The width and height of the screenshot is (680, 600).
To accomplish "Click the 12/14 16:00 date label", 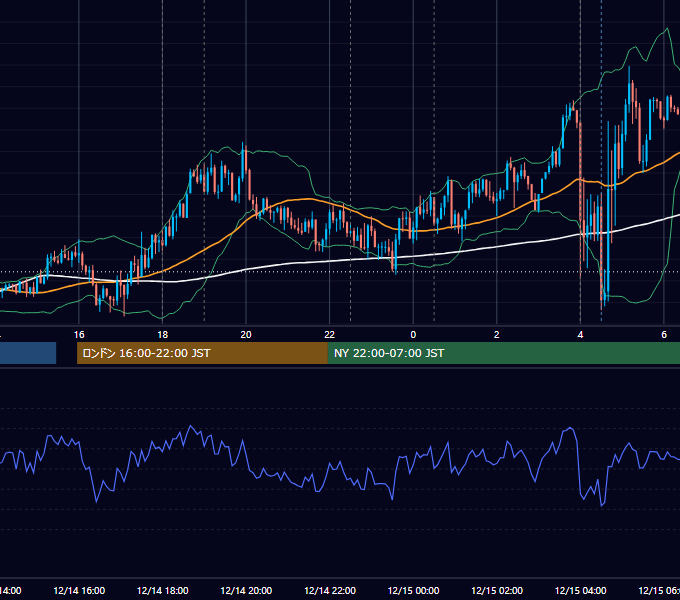I will coord(79,590).
